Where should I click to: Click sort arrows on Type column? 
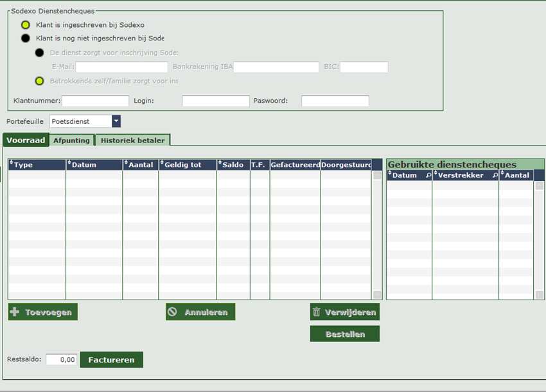coord(12,165)
